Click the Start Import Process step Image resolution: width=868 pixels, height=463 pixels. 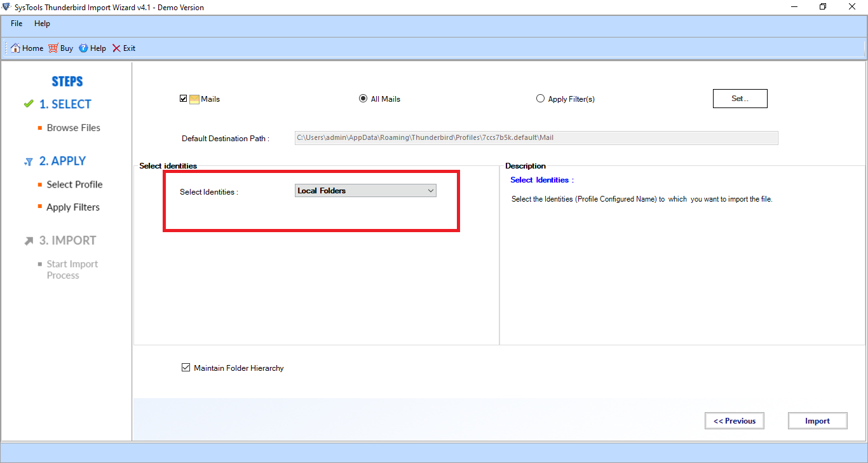(x=72, y=270)
